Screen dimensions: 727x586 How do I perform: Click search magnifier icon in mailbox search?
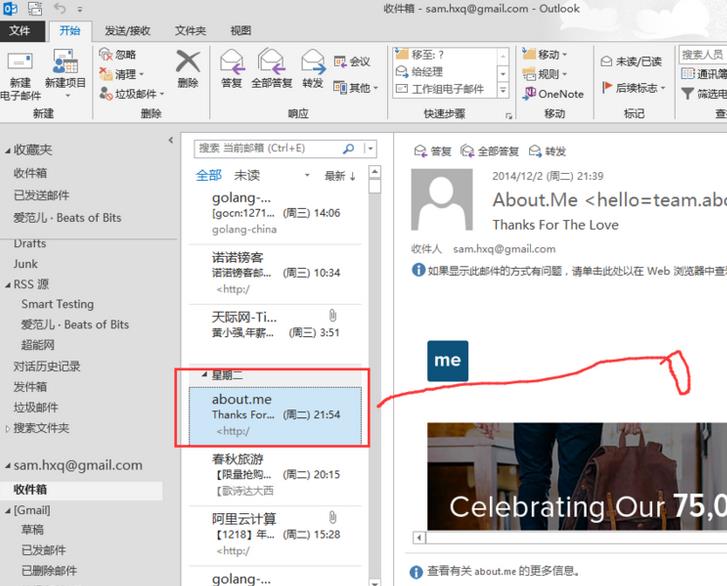tap(348, 148)
